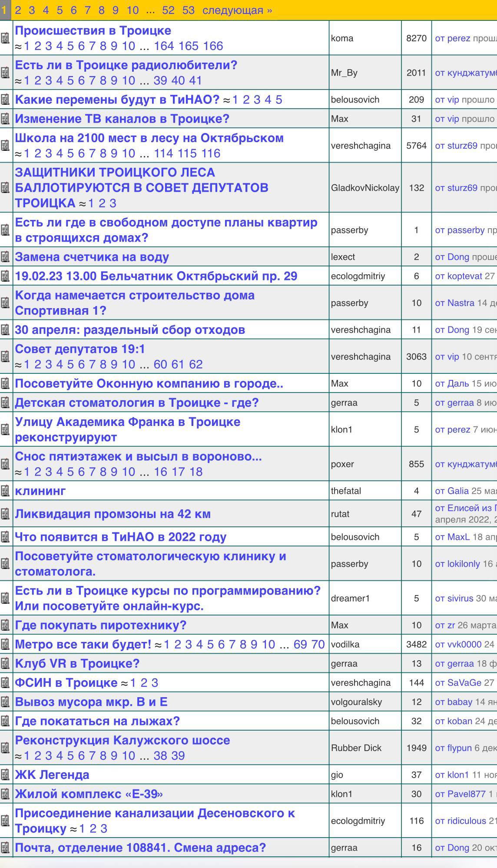Open the Метро все таки будет! topic
497x868 pixels.
tap(83, 644)
